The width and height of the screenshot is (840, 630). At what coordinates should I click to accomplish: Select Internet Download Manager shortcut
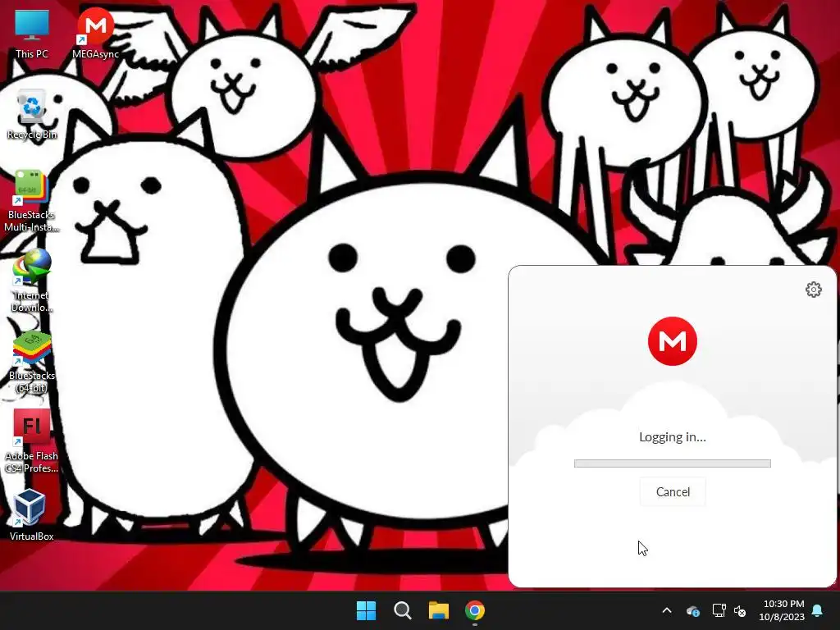click(x=32, y=281)
